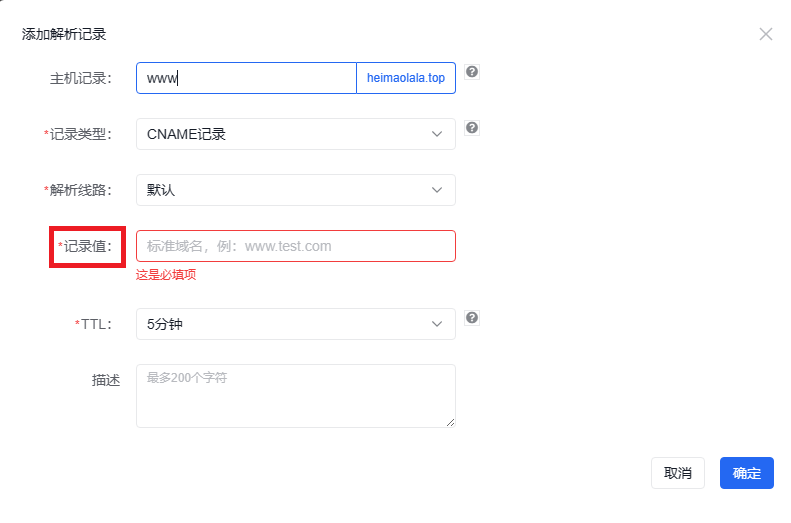Viewport: 791px width, 523px height.
Task: Click the 这是必填项 error message
Action: (166, 274)
